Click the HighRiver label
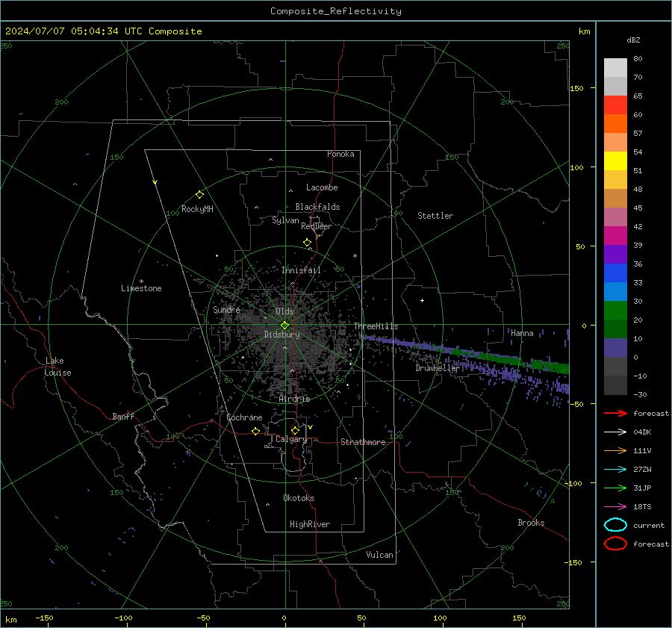The height and width of the screenshot is (628, 672). [x=310, y=524]
